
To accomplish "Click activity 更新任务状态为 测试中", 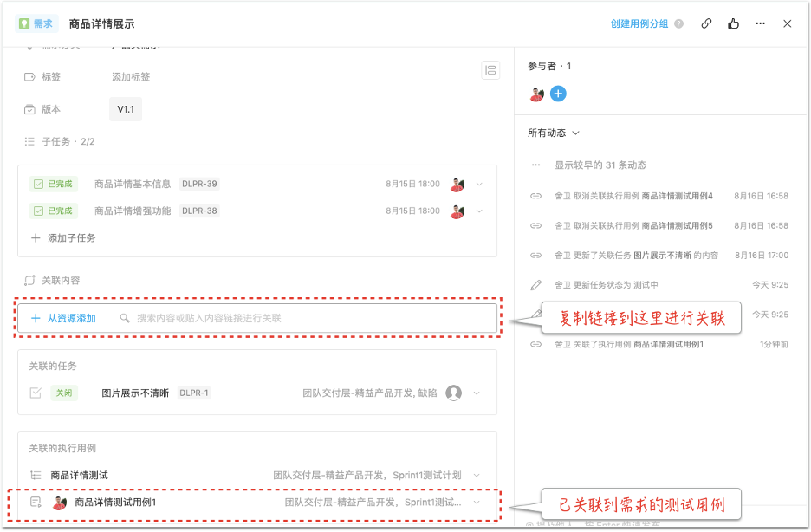I will click(x=607, y=285).
